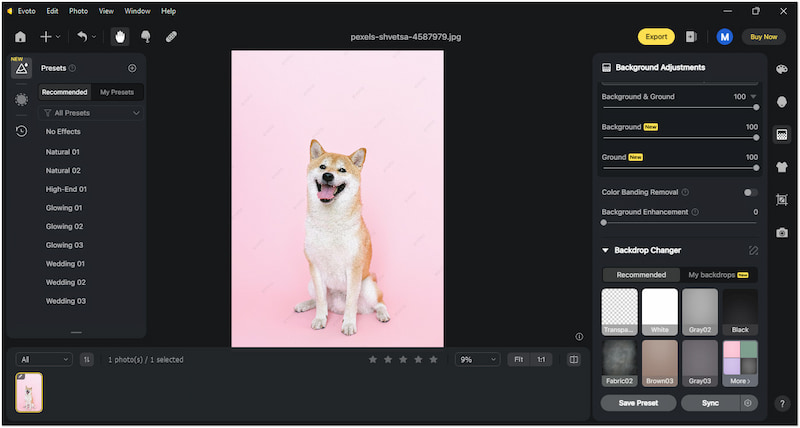
Task: Click Presets info icon
Action: (72, 68)
